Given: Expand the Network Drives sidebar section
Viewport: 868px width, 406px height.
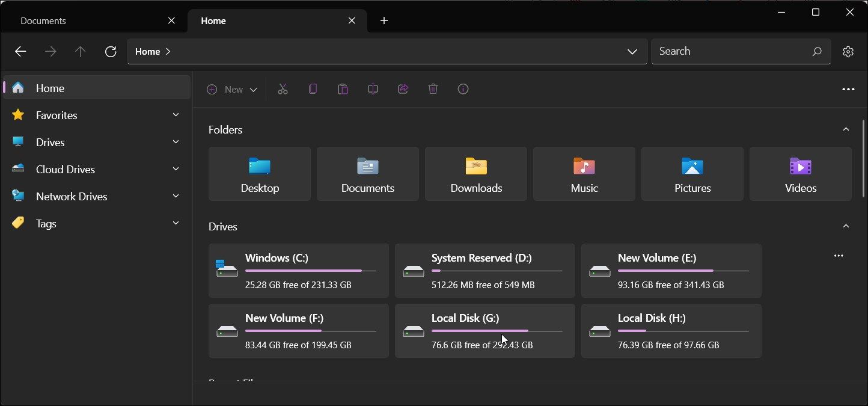Looking at the screenshot, I should [x=176, y=196].
